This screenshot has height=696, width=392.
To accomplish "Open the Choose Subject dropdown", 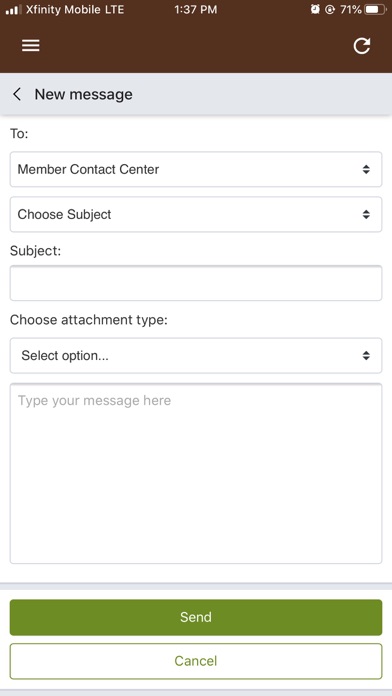I will tap(196, 214).
